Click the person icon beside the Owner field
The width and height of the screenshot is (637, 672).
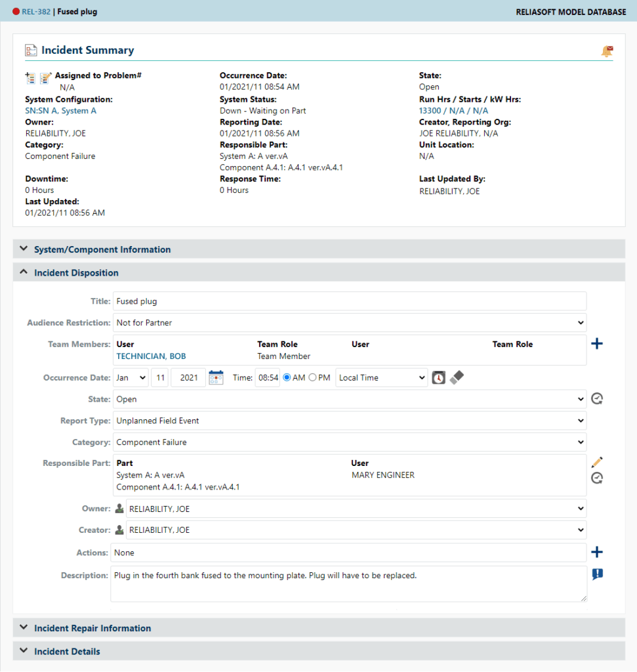pyautogui.click(x=119, y=508)
